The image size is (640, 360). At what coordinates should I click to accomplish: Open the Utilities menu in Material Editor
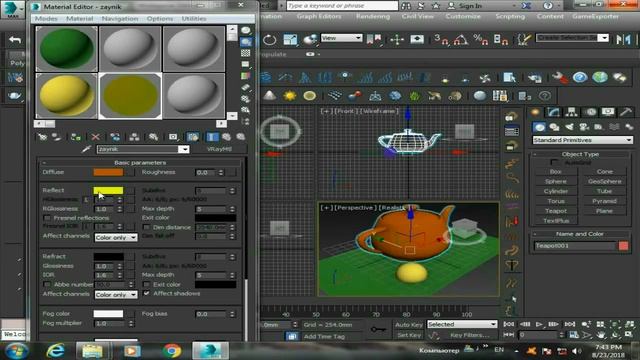point(194,18)
